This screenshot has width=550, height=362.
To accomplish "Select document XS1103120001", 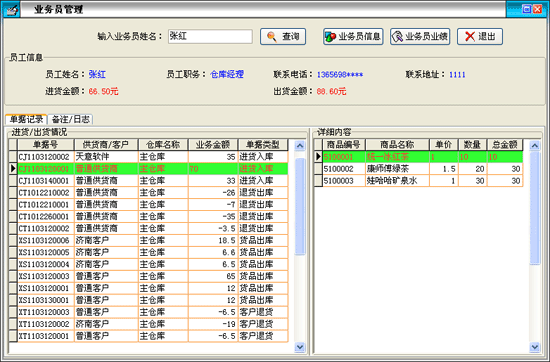I will point(153,288).
